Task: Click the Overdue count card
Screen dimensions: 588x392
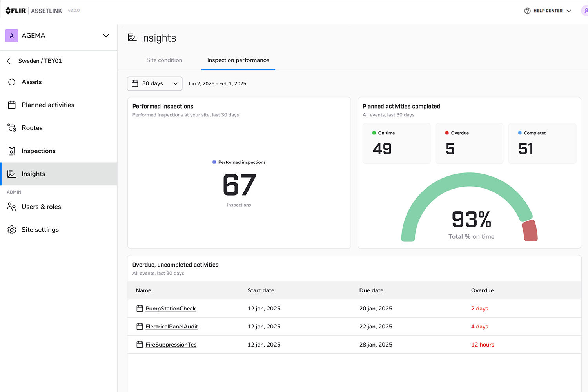Action: [x=469, y=143]
